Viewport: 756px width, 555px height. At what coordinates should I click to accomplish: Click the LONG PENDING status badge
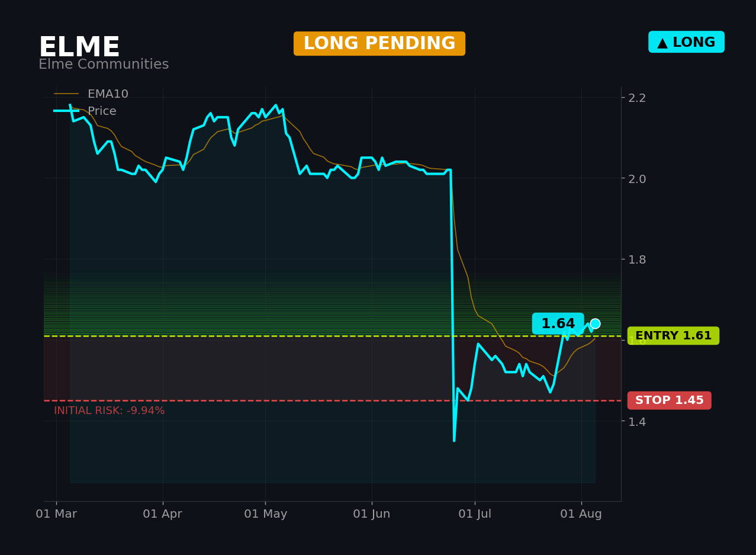tap(379, 44)
